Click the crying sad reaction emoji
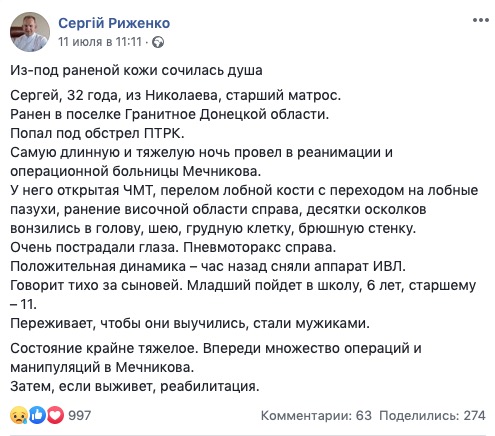Screen dimensions: 495x436 [18, 415]
